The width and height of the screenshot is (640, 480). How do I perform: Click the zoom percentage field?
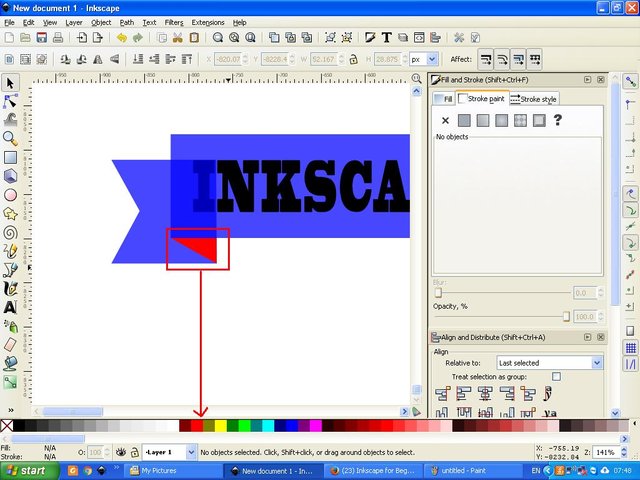607,452
